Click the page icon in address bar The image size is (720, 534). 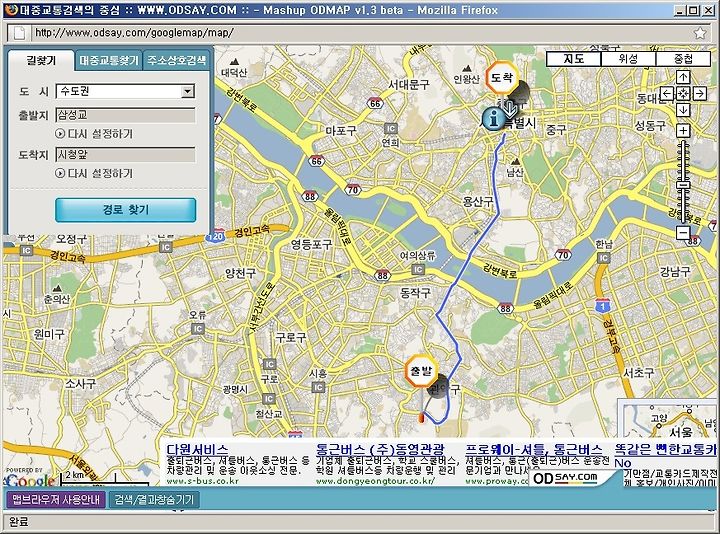point(19,33)
